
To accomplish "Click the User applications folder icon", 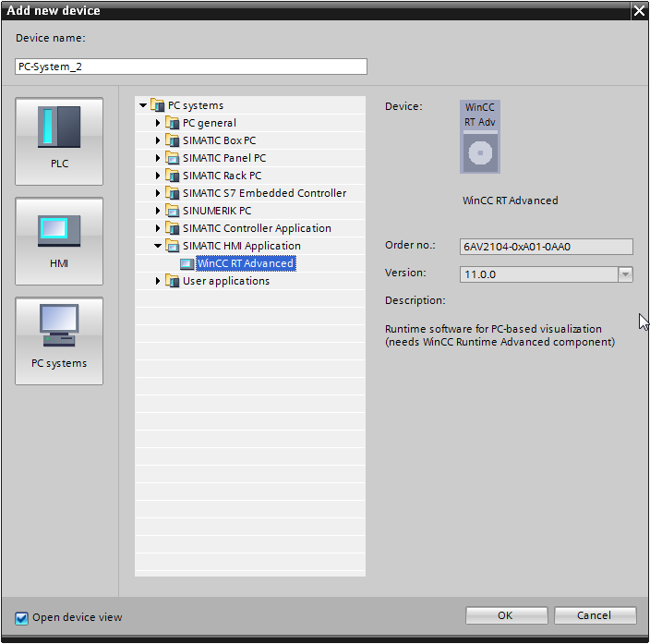I will pos(173,281).
